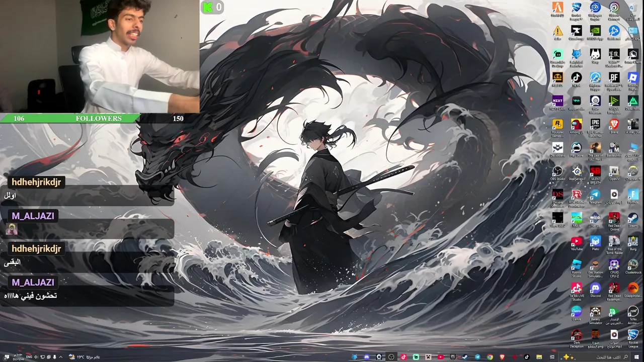The image size is (644, 362).
Task: Open the Roblox Studio shortcut
Action: (x=577, y=267)
